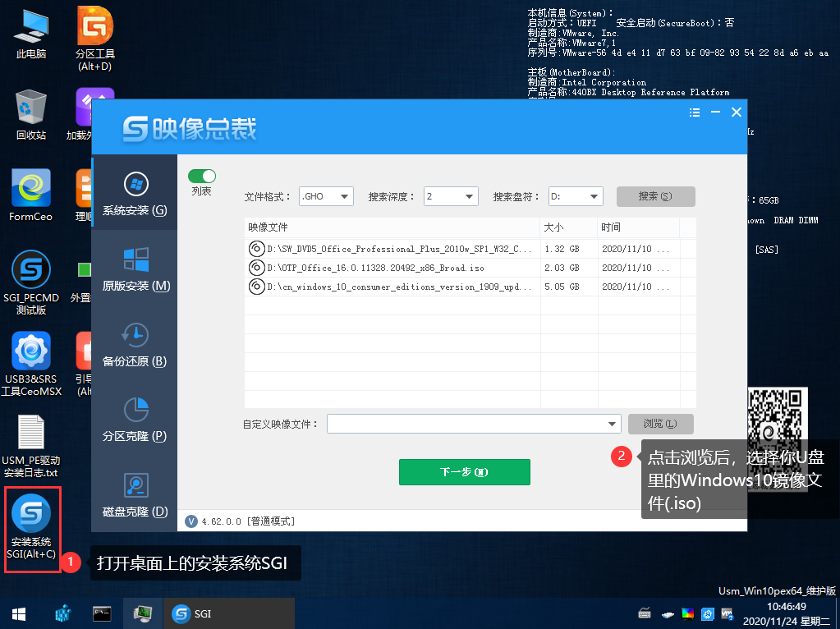Screen dimensions: 840x629
Task: Open the FormCeo desktop icon
Action: [x=31, y=195]
